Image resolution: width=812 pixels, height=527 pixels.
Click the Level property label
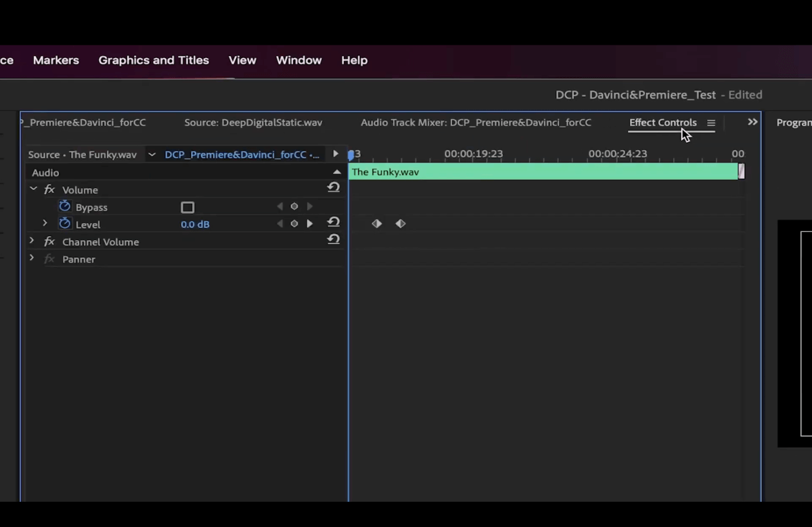[88, 225]
